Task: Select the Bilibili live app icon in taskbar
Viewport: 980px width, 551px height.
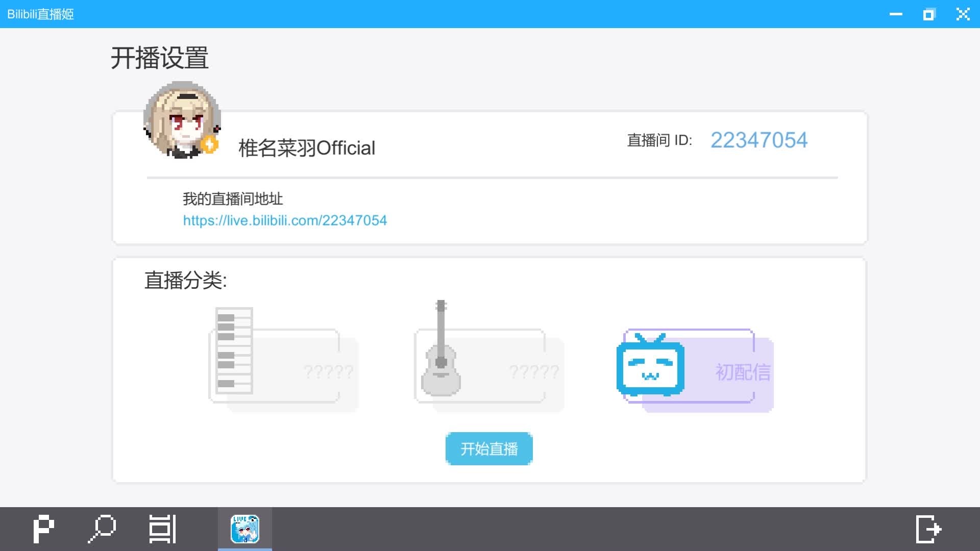Action: (245, 529)
